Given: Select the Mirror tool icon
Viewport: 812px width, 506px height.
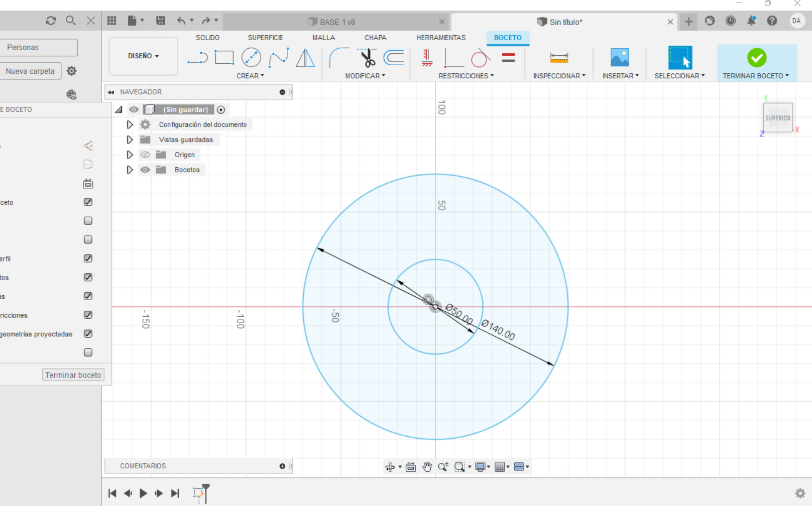Looking at the screenshot, I should (305, 58).
